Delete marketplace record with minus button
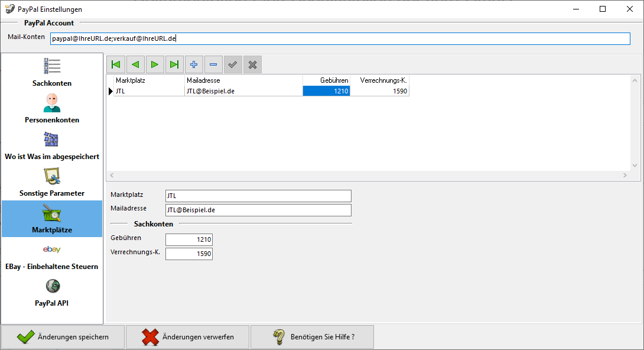This screenshot has height=350, width=644. 213,64
